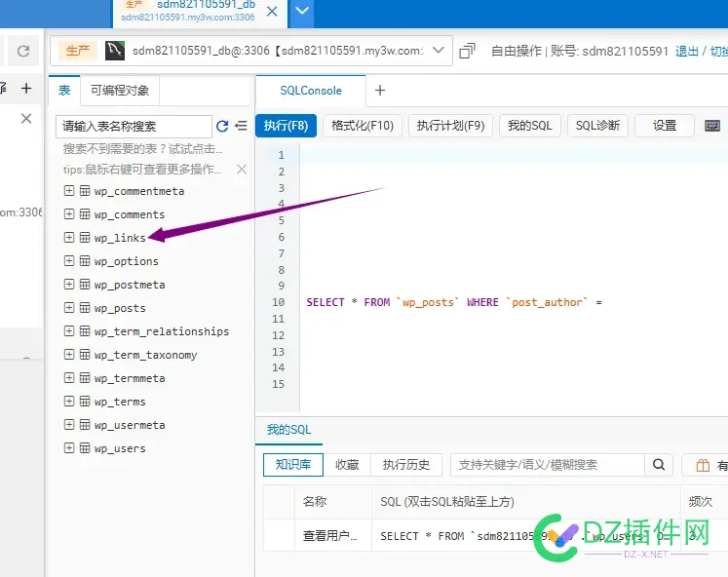
Task: Click the plus icon in far-left panel
Action: coord(26,88)
